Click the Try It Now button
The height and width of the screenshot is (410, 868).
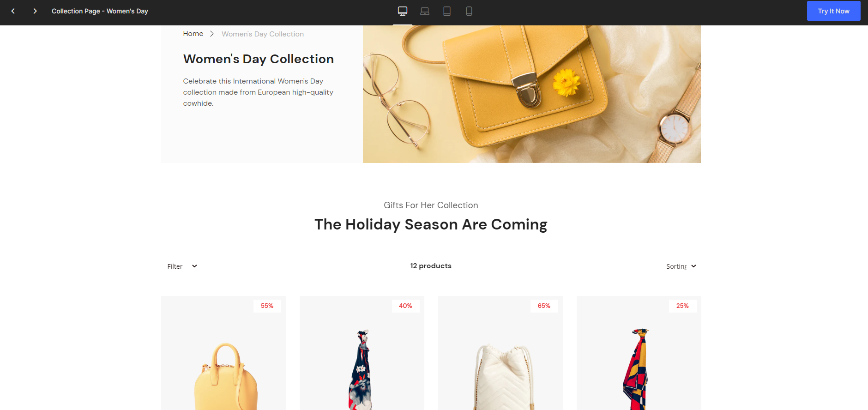coord(833,11)
